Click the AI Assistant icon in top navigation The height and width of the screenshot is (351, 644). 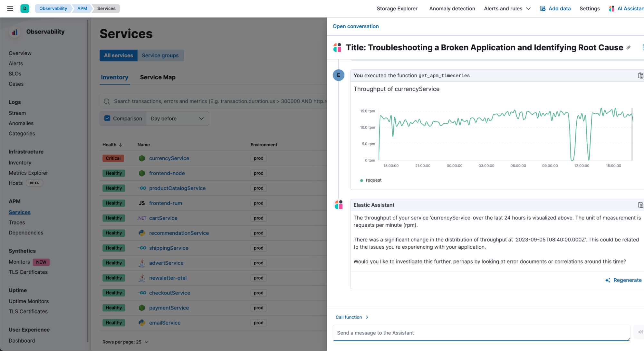(x=611, y=8)
